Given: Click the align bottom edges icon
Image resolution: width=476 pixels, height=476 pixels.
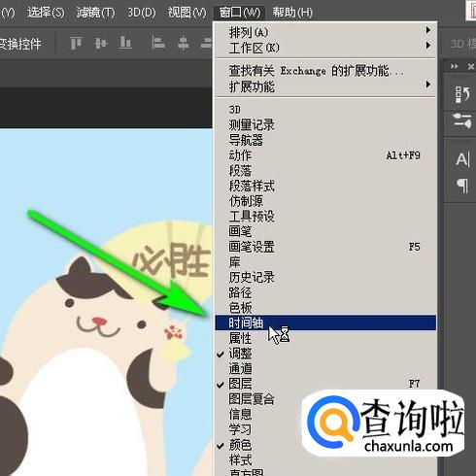Looking at the screenshot, I should 125,43.
